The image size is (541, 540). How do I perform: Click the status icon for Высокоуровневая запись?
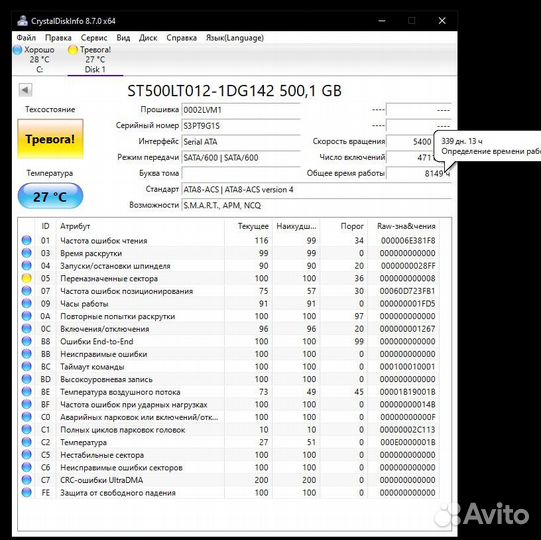click(27, 379)
